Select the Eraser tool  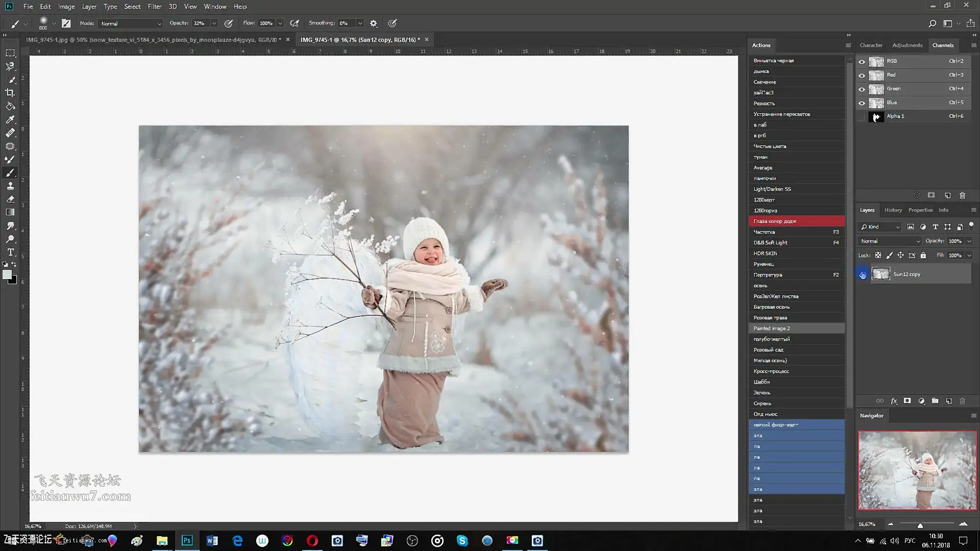pos(10,199)
